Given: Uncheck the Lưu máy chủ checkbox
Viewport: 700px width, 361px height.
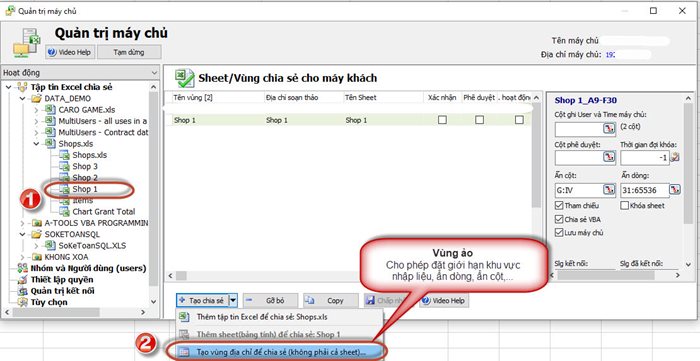Looking at the screenshot, I should pyautogui.click(x=558, y=232).
